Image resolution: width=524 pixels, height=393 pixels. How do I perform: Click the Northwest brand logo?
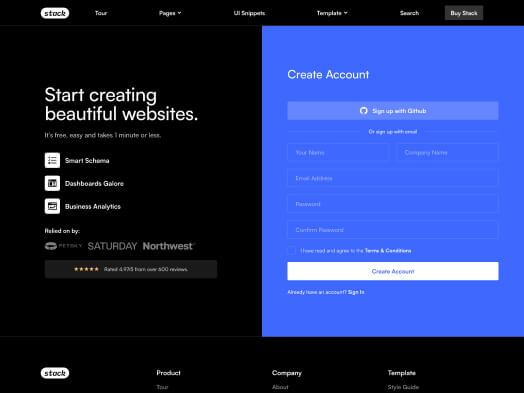point(168,246)
